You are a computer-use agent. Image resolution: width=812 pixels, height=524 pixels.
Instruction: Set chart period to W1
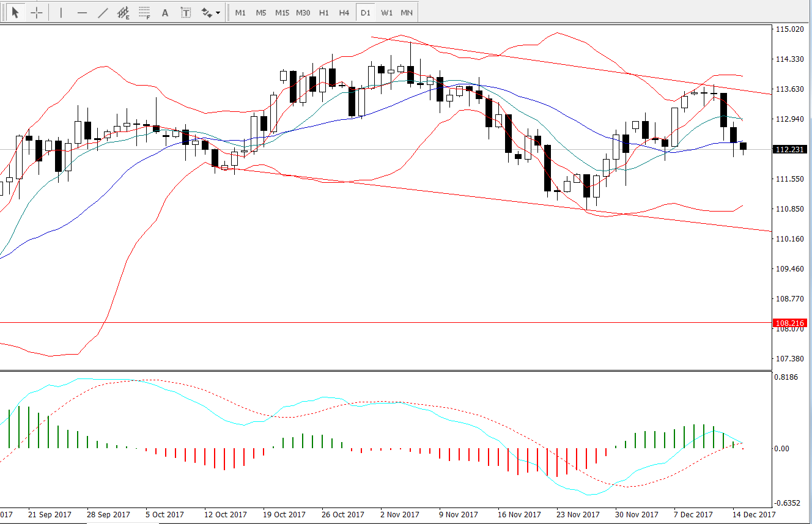386,12
